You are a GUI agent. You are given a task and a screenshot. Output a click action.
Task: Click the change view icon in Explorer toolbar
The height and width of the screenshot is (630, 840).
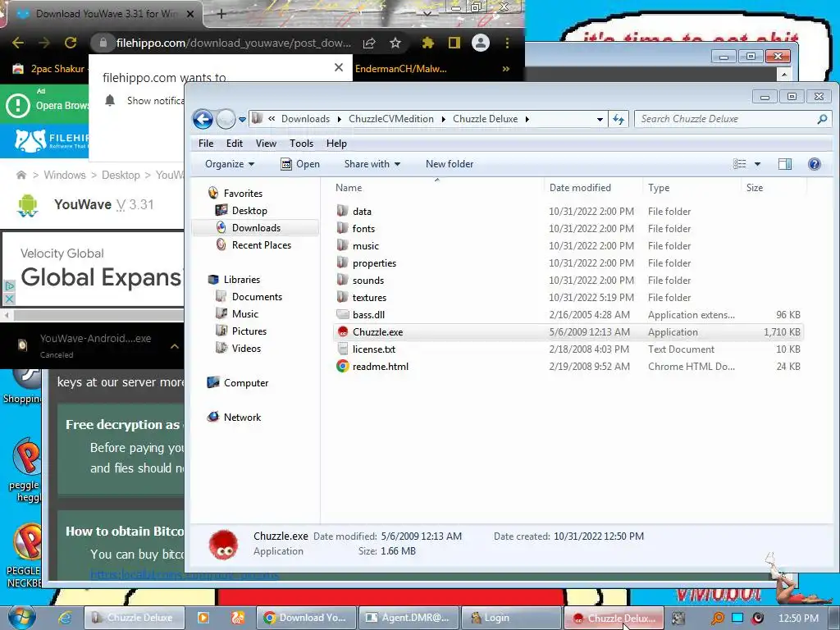coord(739,164)
